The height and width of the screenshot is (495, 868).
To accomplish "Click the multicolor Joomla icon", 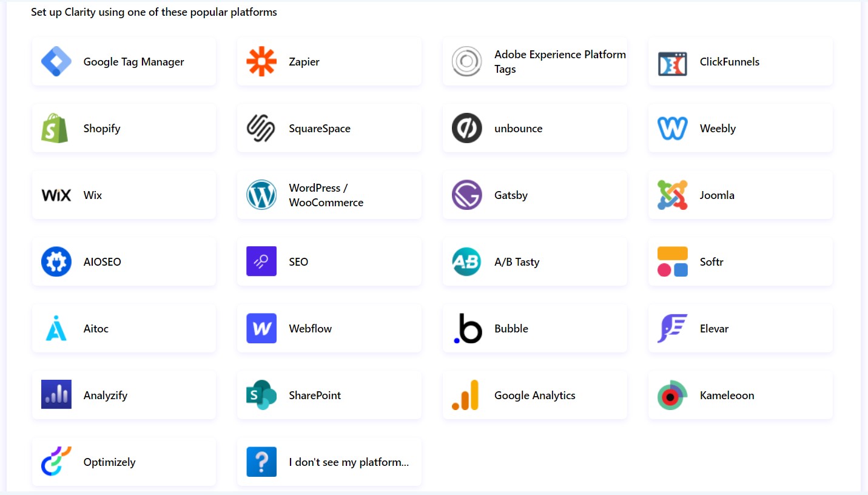I will click(673, 195).
